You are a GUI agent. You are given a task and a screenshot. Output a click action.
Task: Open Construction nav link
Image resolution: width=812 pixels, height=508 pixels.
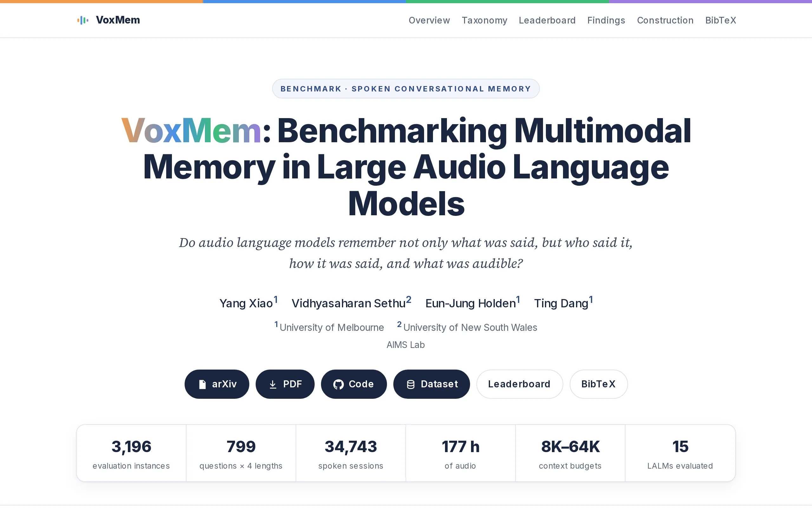tap(665, 20)
